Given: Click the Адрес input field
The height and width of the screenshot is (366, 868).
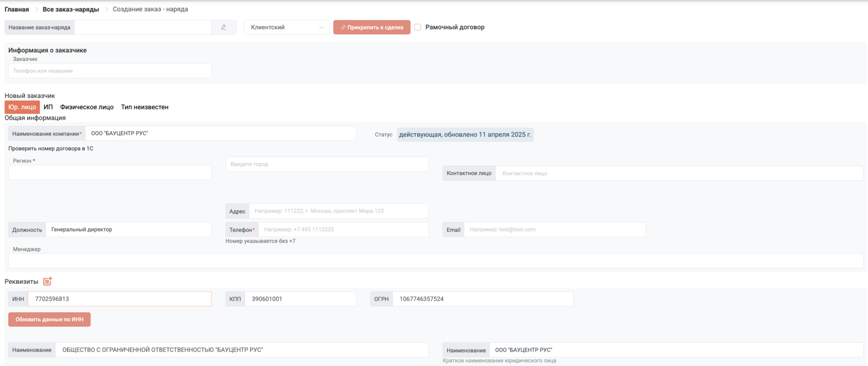Looking at the screenshot, I should click(x=339, y=211).
